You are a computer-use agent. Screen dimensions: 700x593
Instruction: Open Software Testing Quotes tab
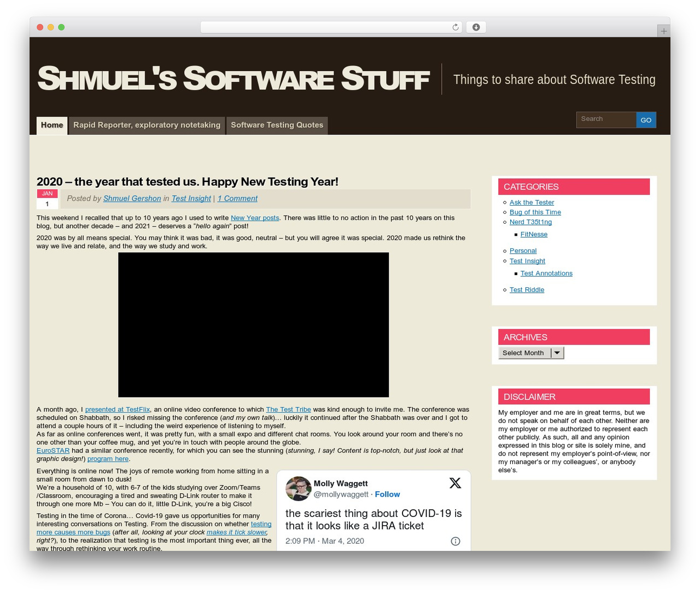pos(277,125)
